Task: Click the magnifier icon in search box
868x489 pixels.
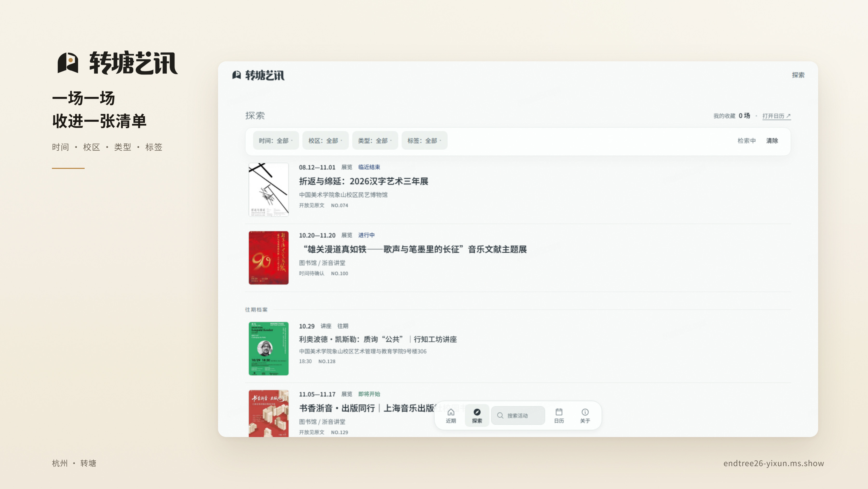Action: click(x=500, y=415)
